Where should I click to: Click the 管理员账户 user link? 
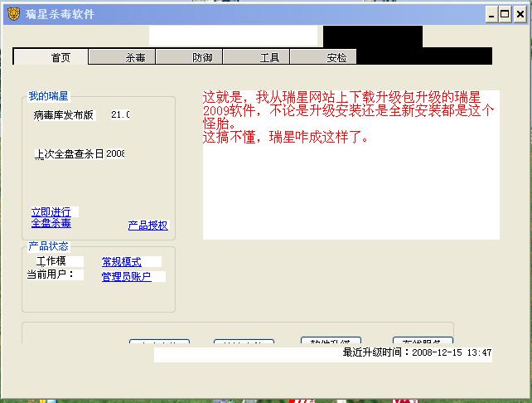[x=126, y=276]
